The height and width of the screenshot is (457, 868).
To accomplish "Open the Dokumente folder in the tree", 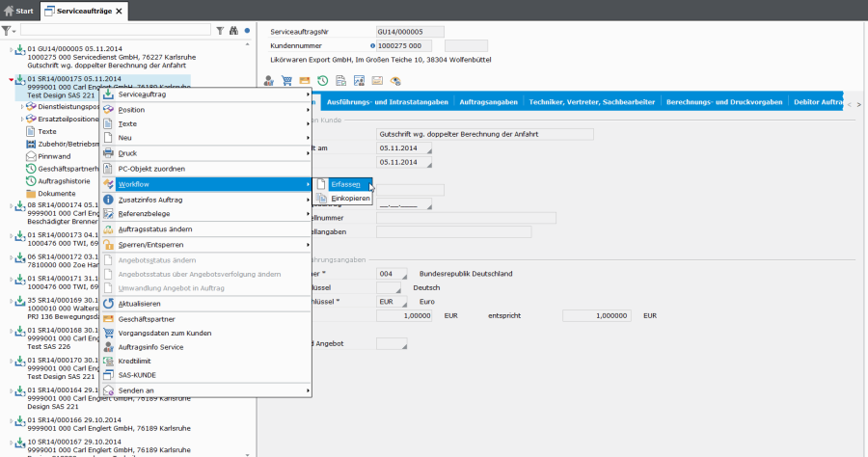I will point(57,193).
